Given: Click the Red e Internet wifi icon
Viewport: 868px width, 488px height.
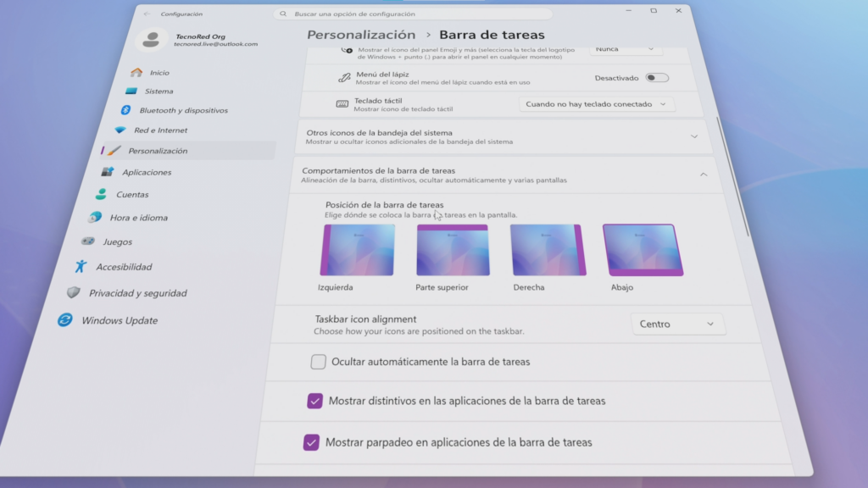Looking at the screenshot, I should pos(120,130).
